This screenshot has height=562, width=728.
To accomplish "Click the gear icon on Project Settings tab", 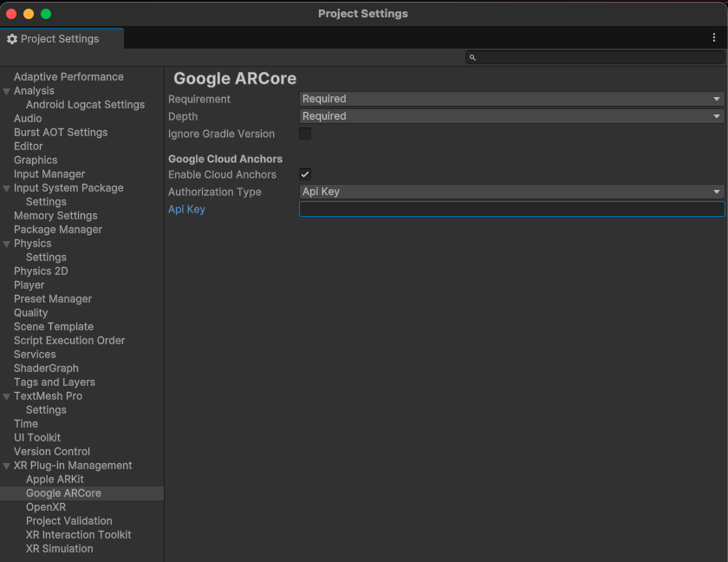I will click(12, 38).
